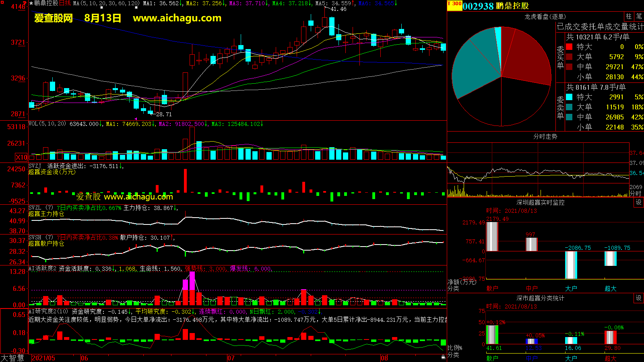Click the 日线 period selector
This screenshot has width=644, height=362.
pos(65,3)
